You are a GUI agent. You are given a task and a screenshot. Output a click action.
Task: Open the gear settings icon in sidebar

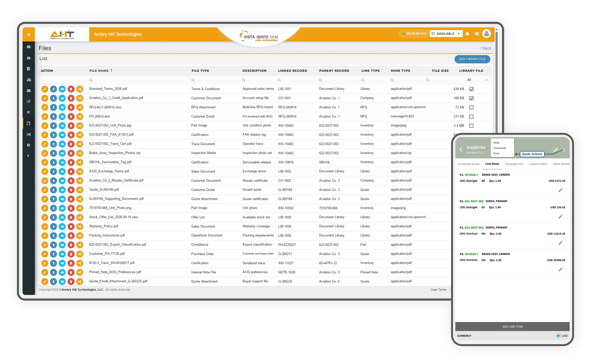(28, 145)
